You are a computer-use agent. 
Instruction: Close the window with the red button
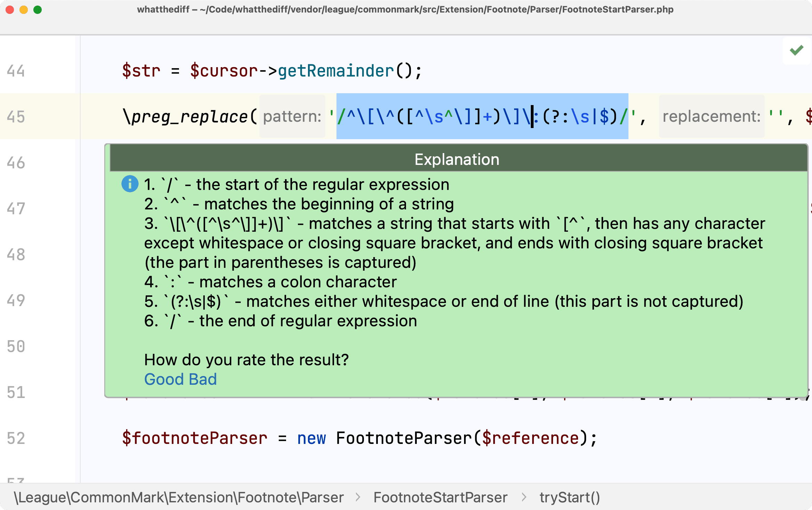click(x=10, y=10)
